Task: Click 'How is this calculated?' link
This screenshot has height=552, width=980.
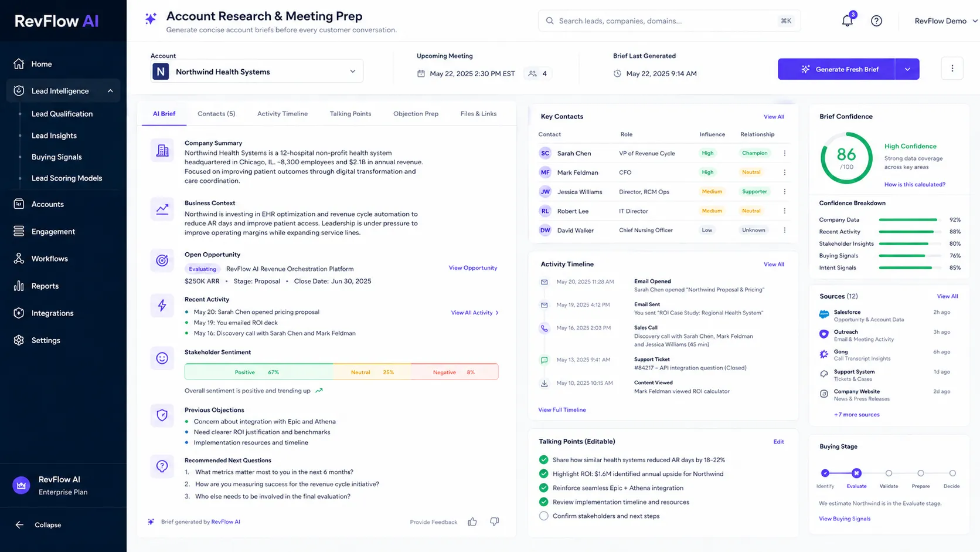Action: click(x=914, y=185)
